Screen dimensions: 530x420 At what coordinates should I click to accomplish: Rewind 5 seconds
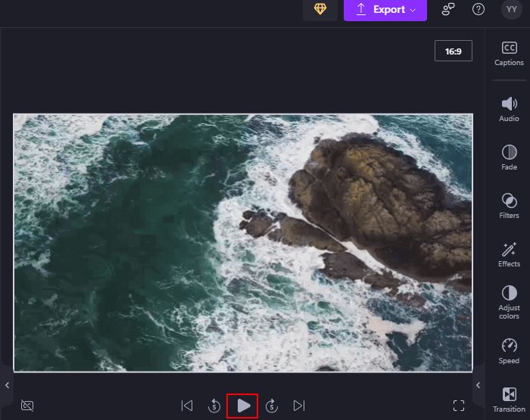pyautogui.click(x=214, y=406)
